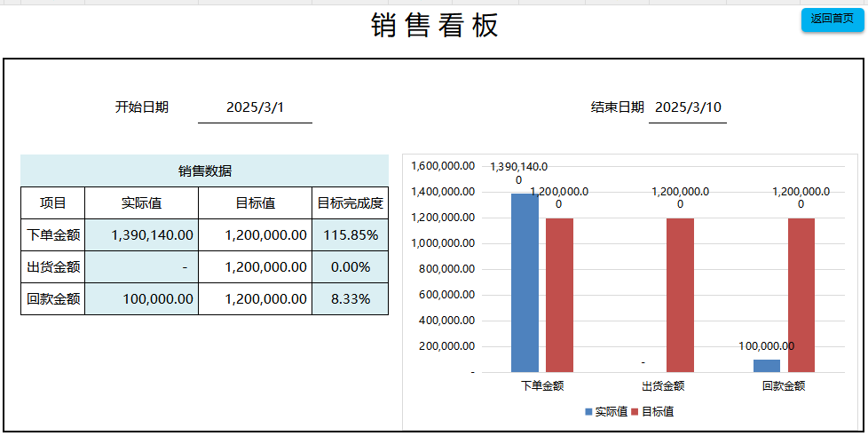Click the 实际值 legend label in chart
Screen dimensions: 868x436
tap(612, 412)
